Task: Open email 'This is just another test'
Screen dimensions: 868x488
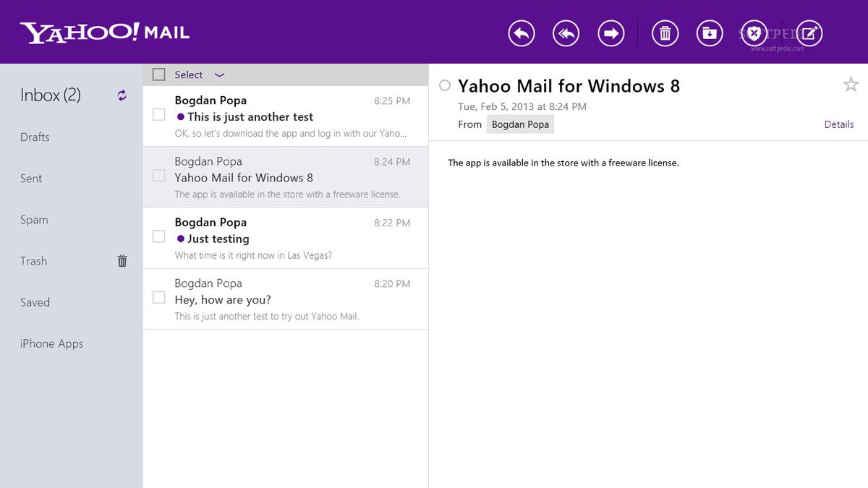Action: pos(286,116)
